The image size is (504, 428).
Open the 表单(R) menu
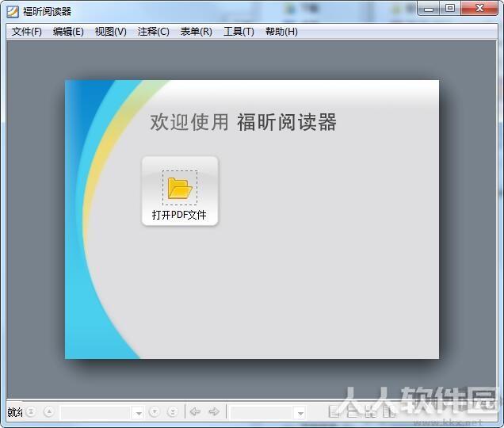tap(196, 32)
